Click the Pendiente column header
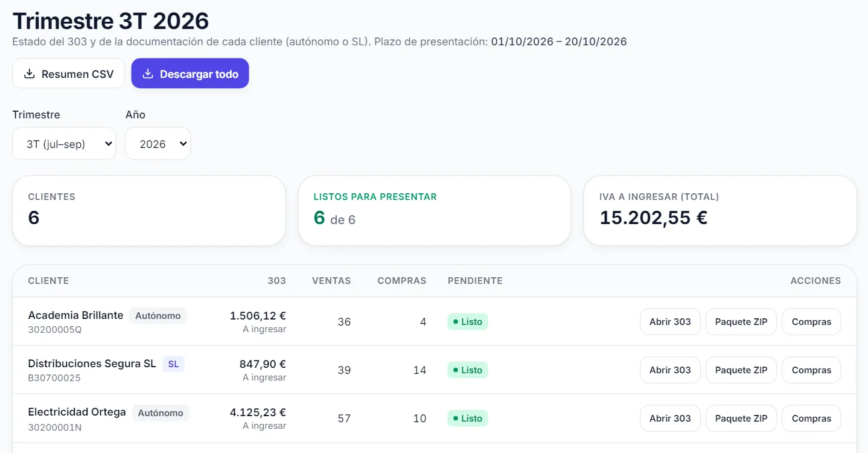The image size is (868, 453). click(x=475, y=281)
